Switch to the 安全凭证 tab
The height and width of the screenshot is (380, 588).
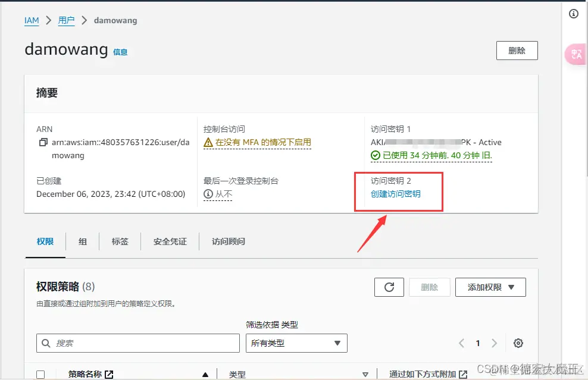(x=170, y=241)
